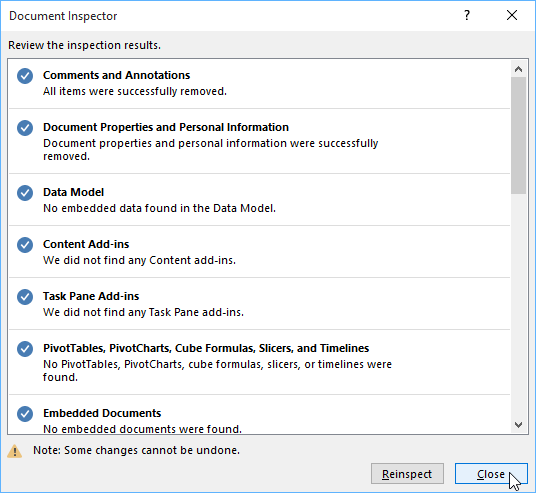Screen dimensions: 536x493
Task: Select the Comments and Annotations heading
Action: tap(117, 75)
